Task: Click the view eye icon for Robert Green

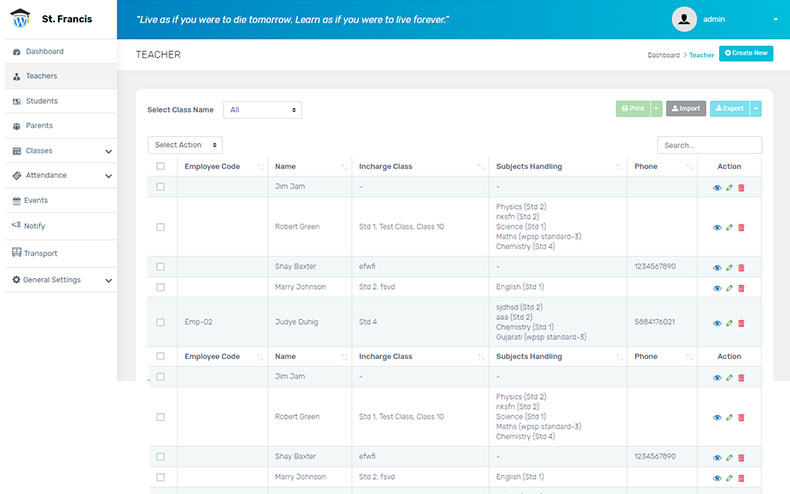Action: [x=717, y=227]
